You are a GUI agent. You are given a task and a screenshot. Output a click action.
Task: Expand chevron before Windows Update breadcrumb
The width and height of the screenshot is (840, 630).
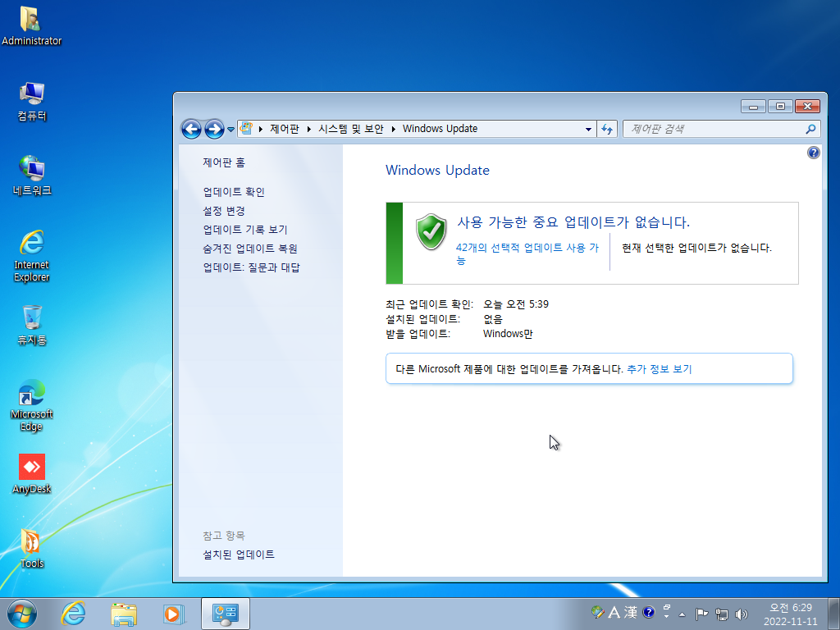coord(393,129)
